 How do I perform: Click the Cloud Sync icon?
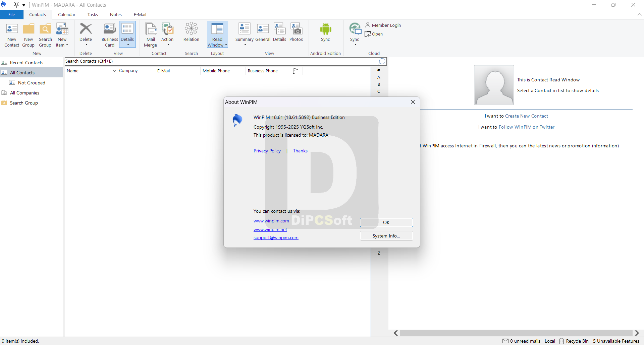(x=355, y=29)
